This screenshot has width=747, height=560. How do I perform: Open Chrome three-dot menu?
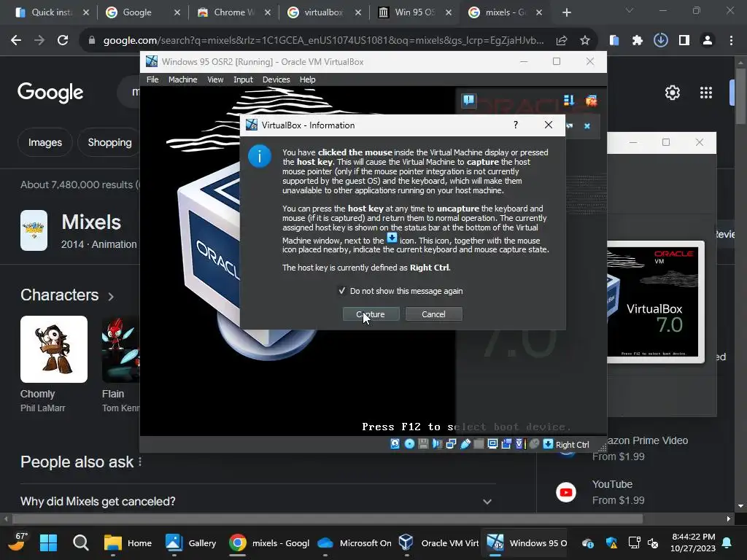pos(731,41)
